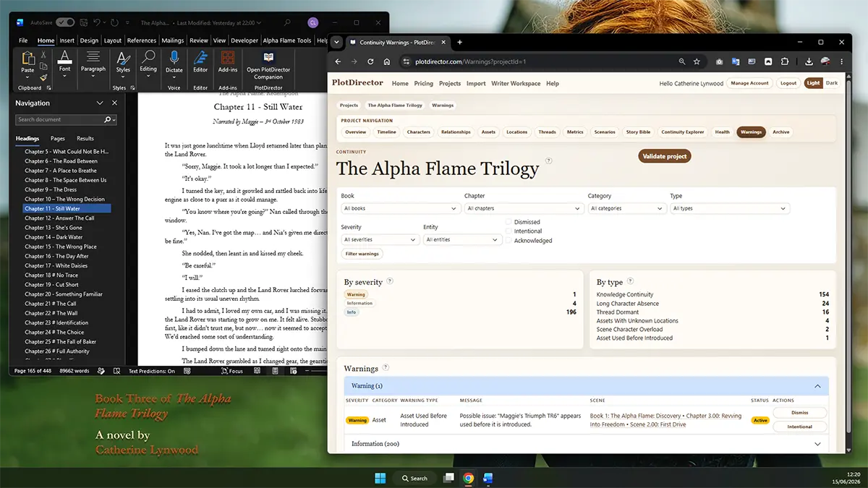
Task: Go back using Chrome's back arrow
Action: (338, 62)
